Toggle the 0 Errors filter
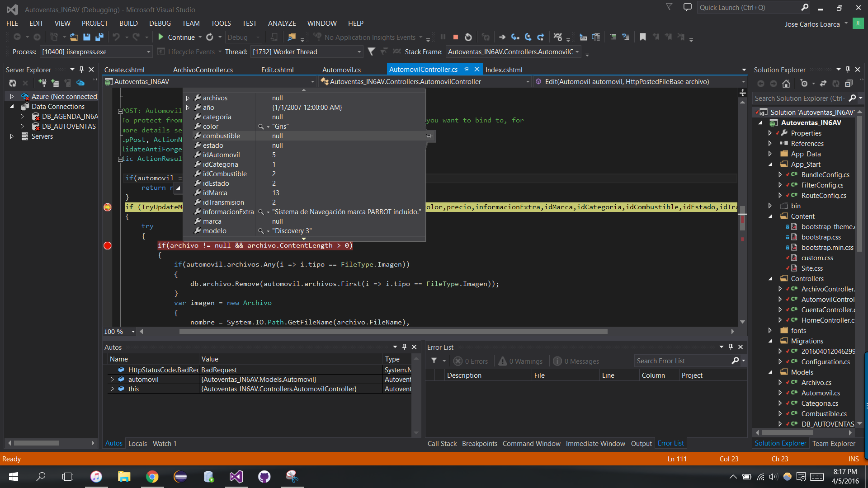The image size is (868, 488). 471,361
